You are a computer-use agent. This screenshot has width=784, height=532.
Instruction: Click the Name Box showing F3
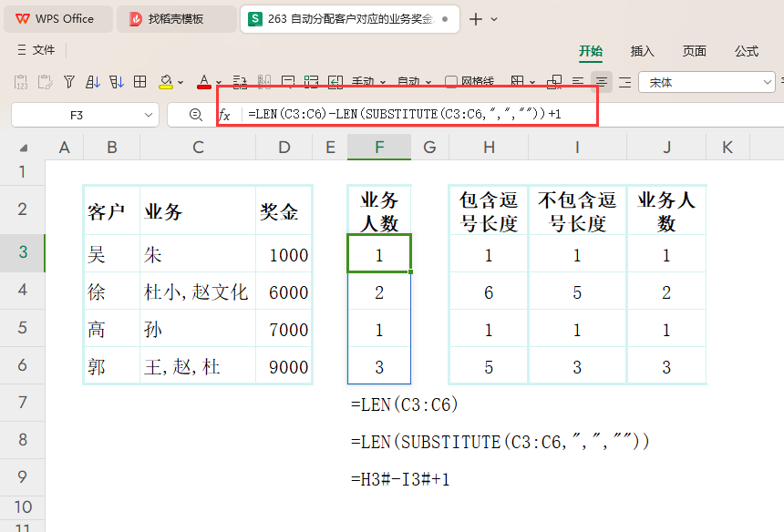pos(77,116)
